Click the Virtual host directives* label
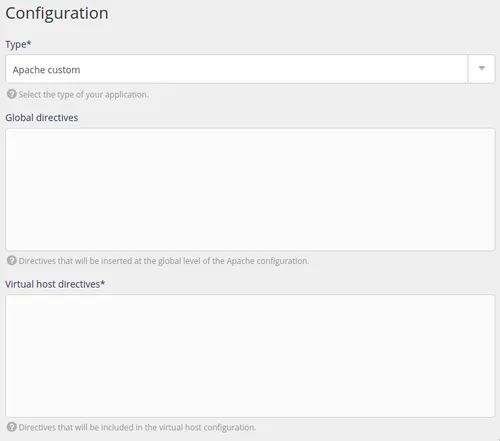 coord(55,284)
